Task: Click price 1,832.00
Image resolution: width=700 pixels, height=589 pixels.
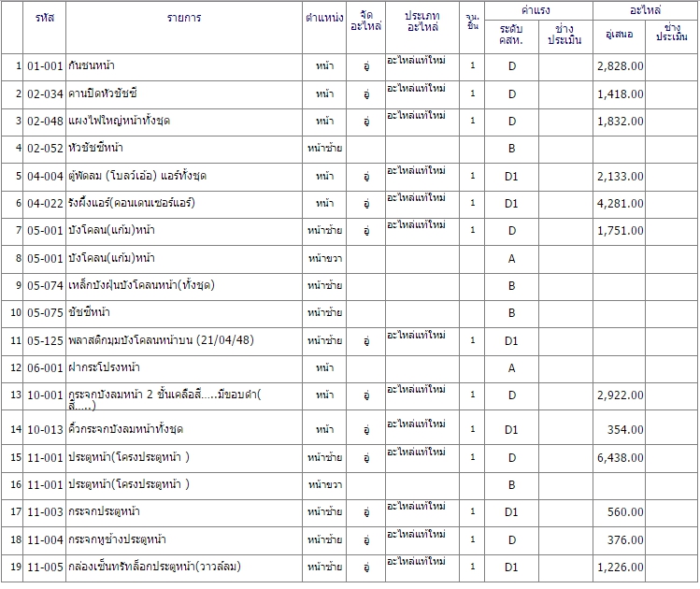Action: click(x=621, y=121)
